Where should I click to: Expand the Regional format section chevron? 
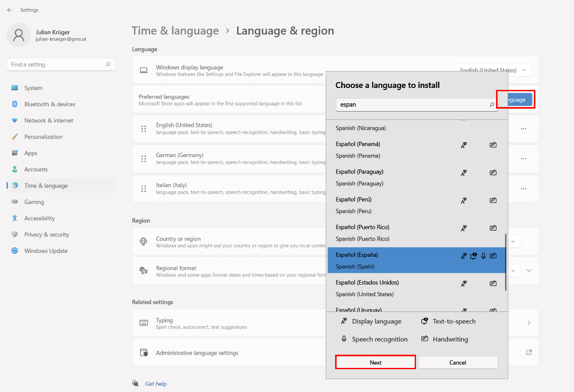click(529, 270)
